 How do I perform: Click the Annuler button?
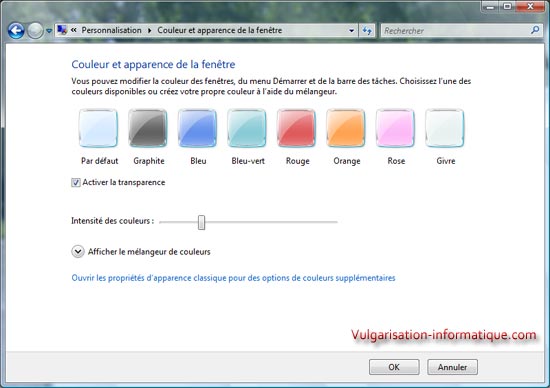(x=452, y=367)
